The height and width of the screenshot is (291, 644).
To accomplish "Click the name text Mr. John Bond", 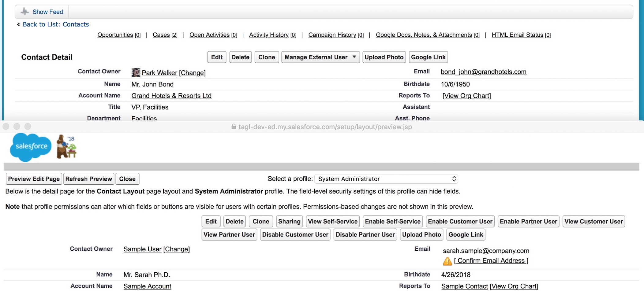I will click(152, 84).
